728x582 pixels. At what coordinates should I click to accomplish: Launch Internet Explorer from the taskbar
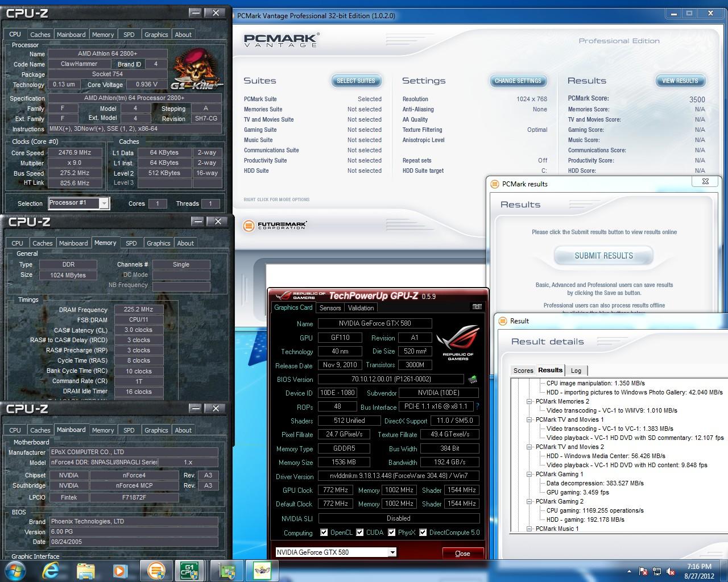coord(51,570)
